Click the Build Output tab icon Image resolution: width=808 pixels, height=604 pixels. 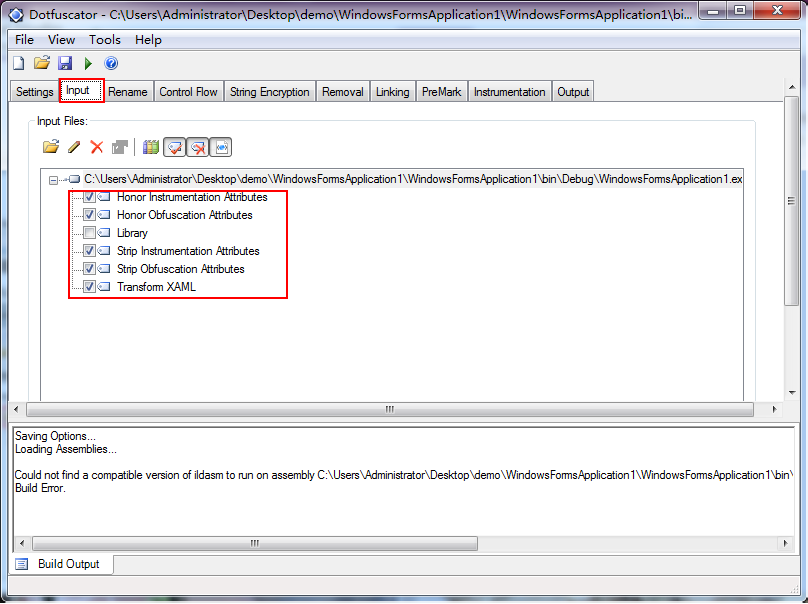pos(22,564)
